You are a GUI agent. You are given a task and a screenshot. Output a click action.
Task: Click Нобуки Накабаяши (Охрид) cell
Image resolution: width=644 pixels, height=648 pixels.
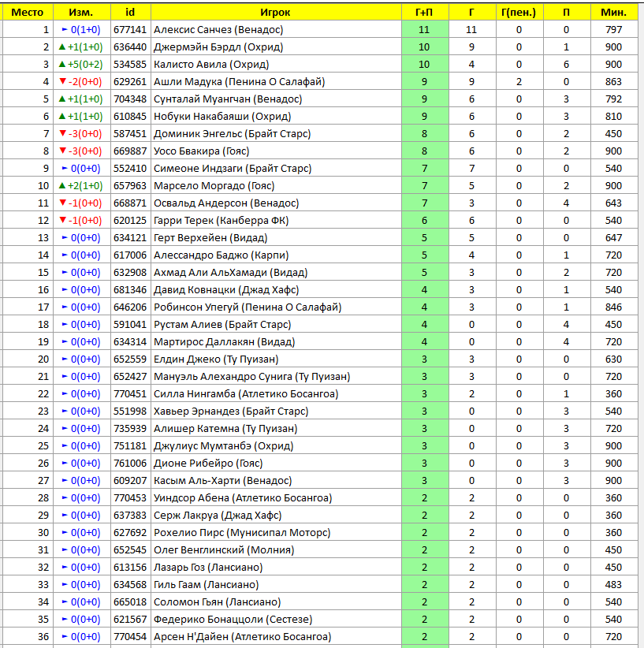click(276, 117)
